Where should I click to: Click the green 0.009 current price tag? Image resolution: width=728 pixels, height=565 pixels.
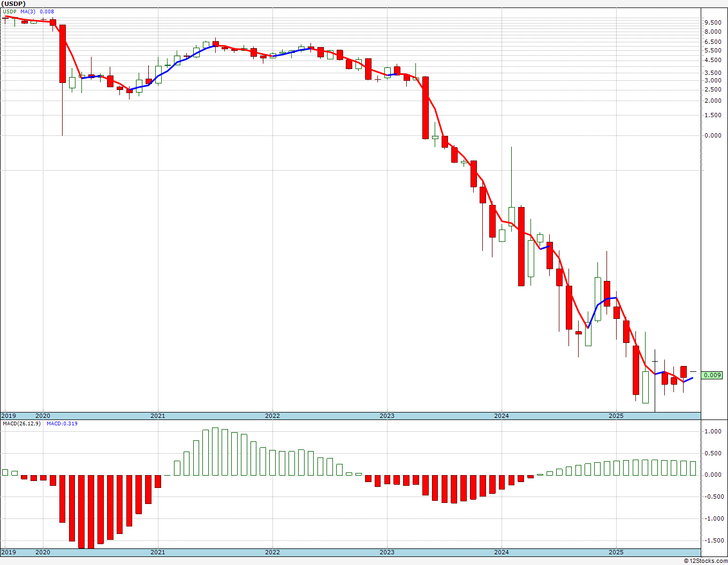712,375
